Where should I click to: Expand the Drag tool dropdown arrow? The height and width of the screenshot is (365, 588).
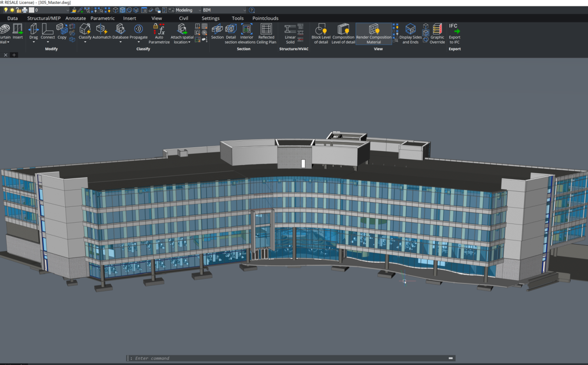pos(33,42)
